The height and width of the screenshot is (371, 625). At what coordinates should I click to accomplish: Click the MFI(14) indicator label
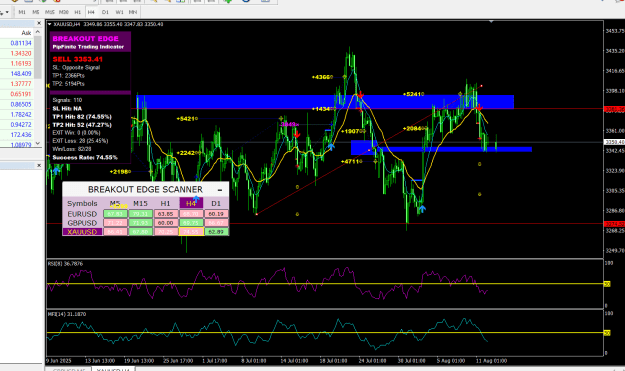click(x=67, y=314)
